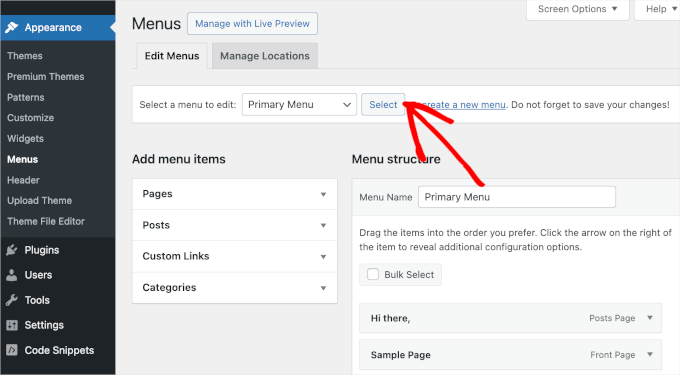Click the 'Menu structure' heading
Screen dimensions: 680x375
(396, 159)
